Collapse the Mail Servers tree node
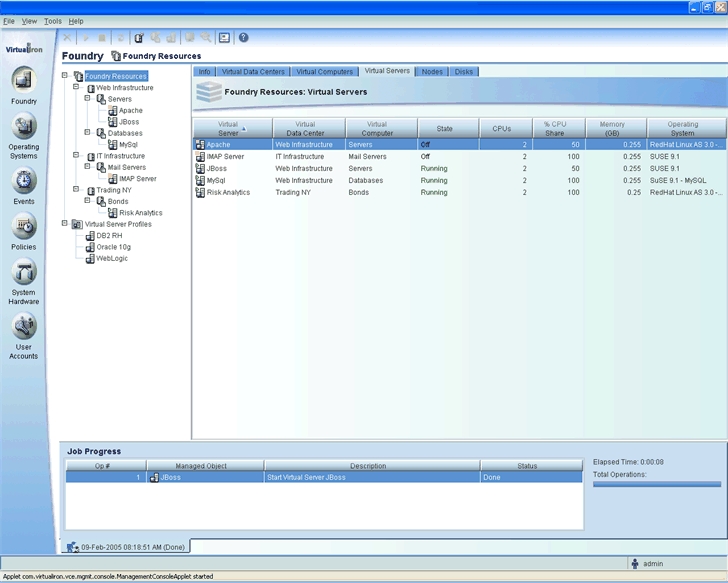Image resolution: width=728 pixels, height=583 pixels. [88, 167]
